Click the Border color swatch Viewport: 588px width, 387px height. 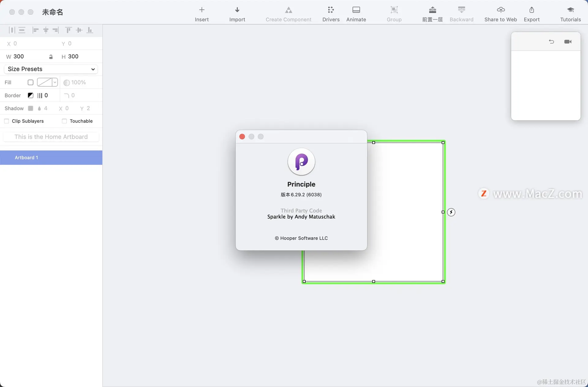pos(31,96)
